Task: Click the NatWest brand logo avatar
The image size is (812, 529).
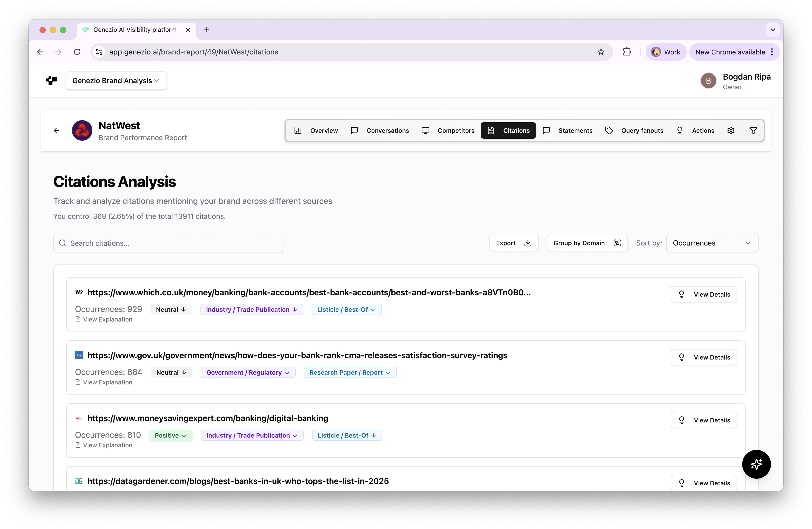Action: click(x=82, y=130)
